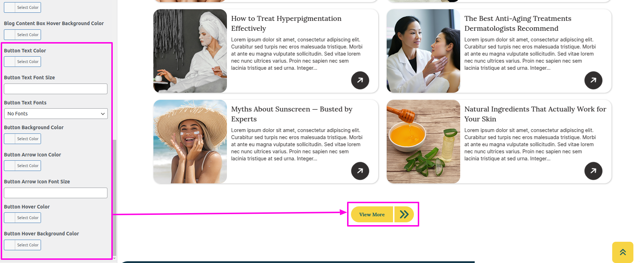This screenshot has height=263, width=644.
Task: Open the Hyperpigmentation article title link
Action: [286, 23]
